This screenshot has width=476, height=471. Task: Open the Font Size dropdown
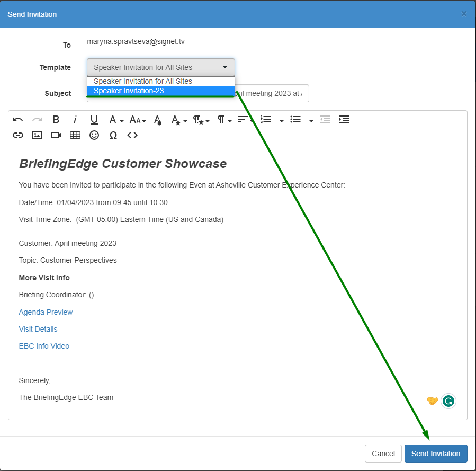tap(138, 120)
